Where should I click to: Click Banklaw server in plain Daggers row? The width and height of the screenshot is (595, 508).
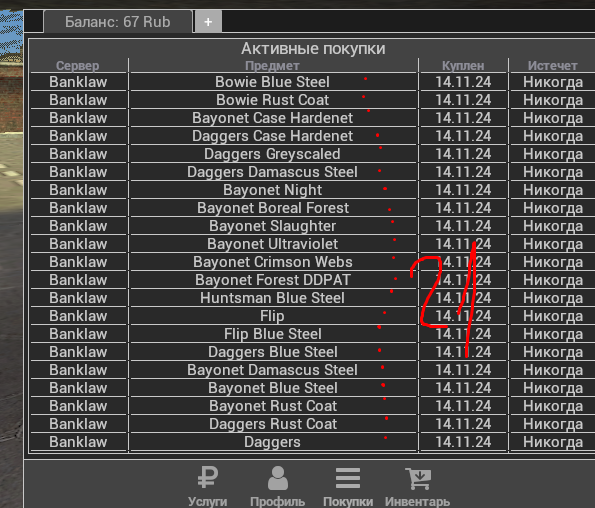78,442
